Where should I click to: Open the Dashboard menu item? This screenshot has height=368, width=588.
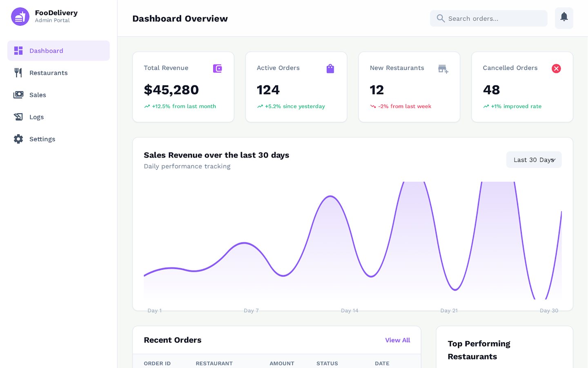pyautogui.click(x=58, y=51)
